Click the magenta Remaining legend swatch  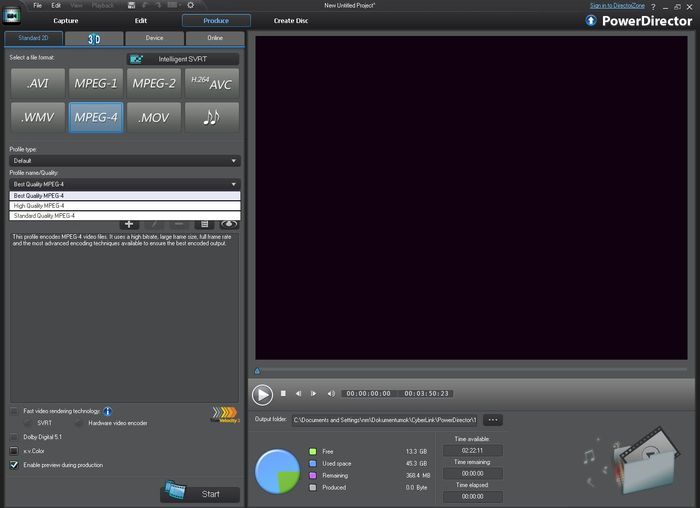point(313,475)
